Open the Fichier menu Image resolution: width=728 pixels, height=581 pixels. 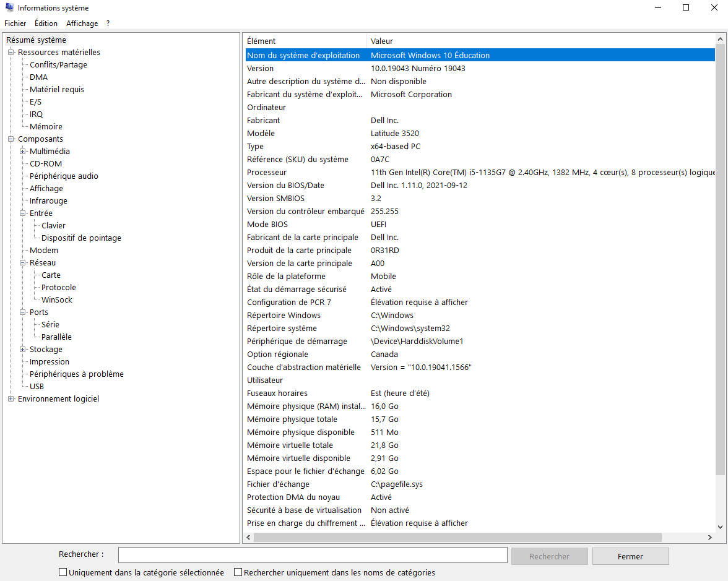15,24
